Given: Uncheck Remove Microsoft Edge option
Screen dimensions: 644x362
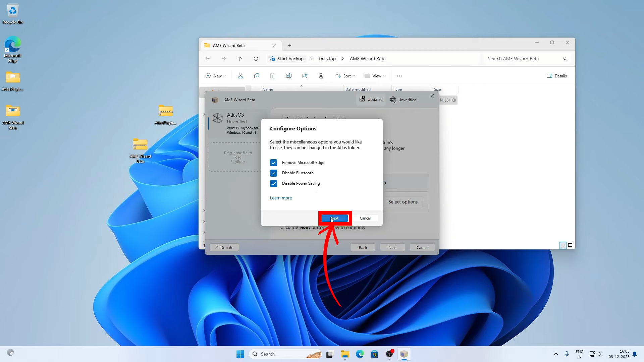Looking at the screenshot, I should click(x=274, y=163).
